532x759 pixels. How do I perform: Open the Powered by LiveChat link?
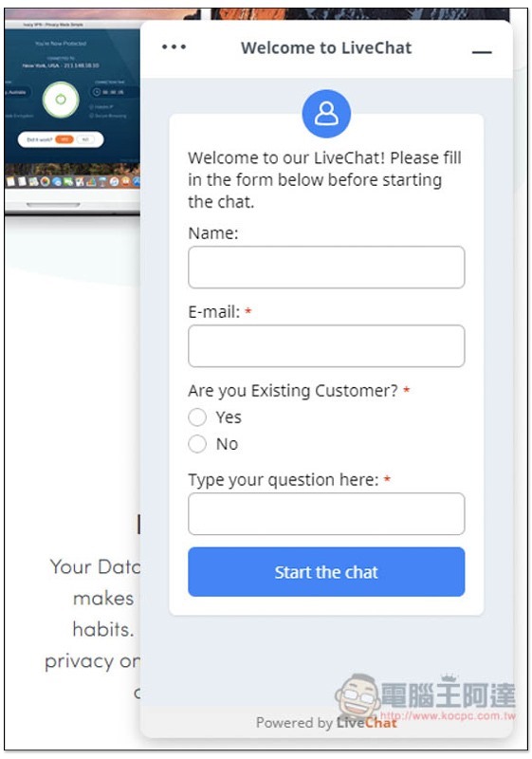coord(326,723)
